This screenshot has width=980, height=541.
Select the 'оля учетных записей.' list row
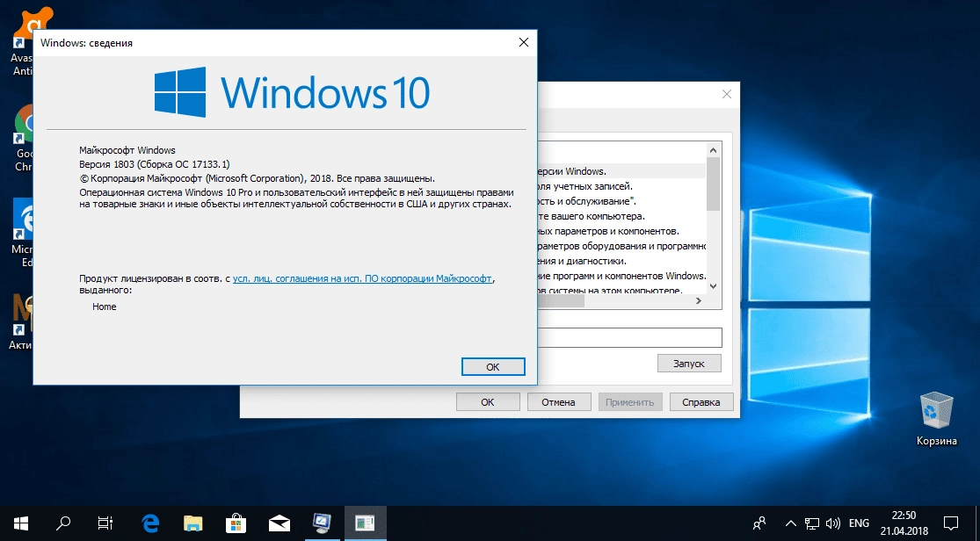621,186
